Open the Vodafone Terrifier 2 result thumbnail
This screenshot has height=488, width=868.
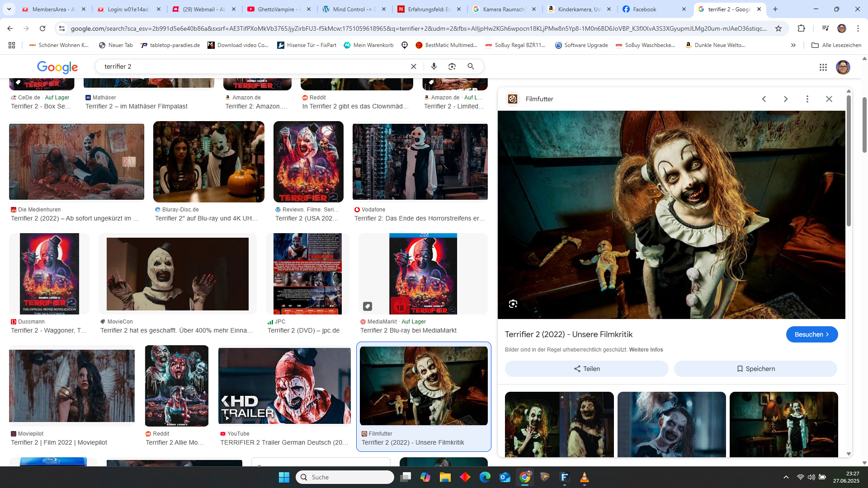(x=420, y=162)
